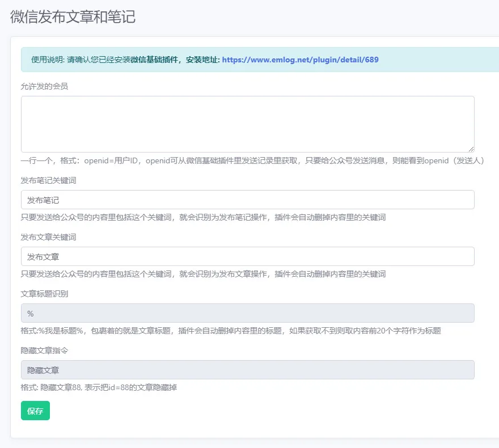Viewport: 499px width, 448px height.
Task: Click the hint mentioning 发布笔记操作
Action: pos(203,217)
